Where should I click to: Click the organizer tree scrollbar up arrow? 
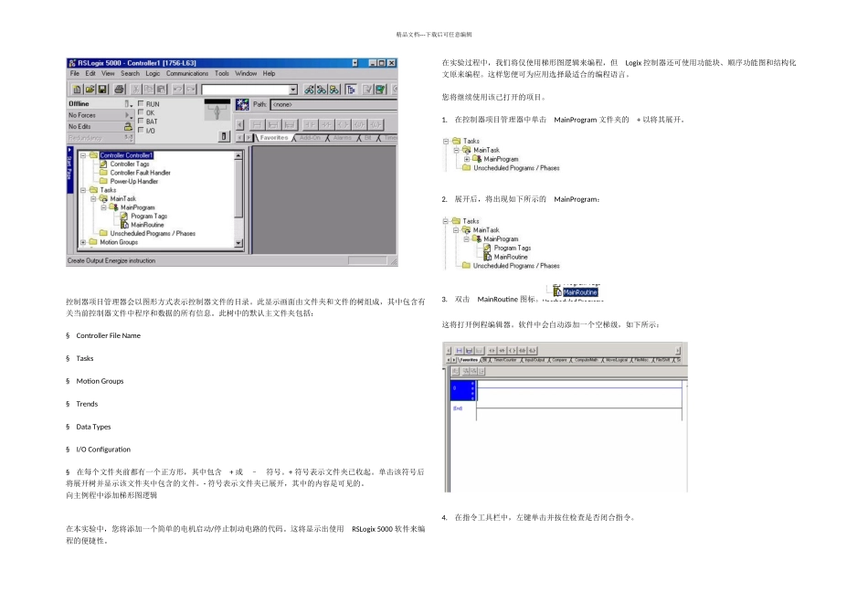tap(238, 155)
